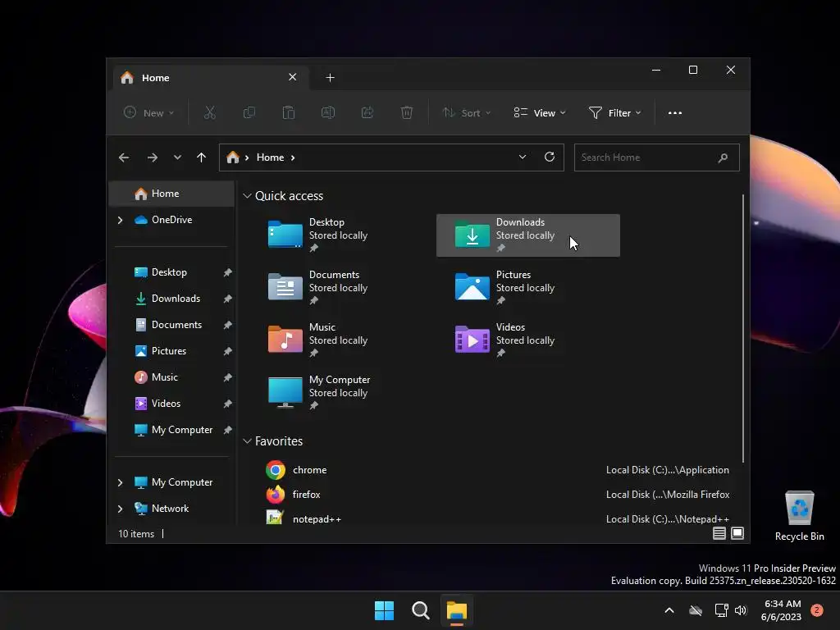Select pinned Pictures in sidebar

171,351
